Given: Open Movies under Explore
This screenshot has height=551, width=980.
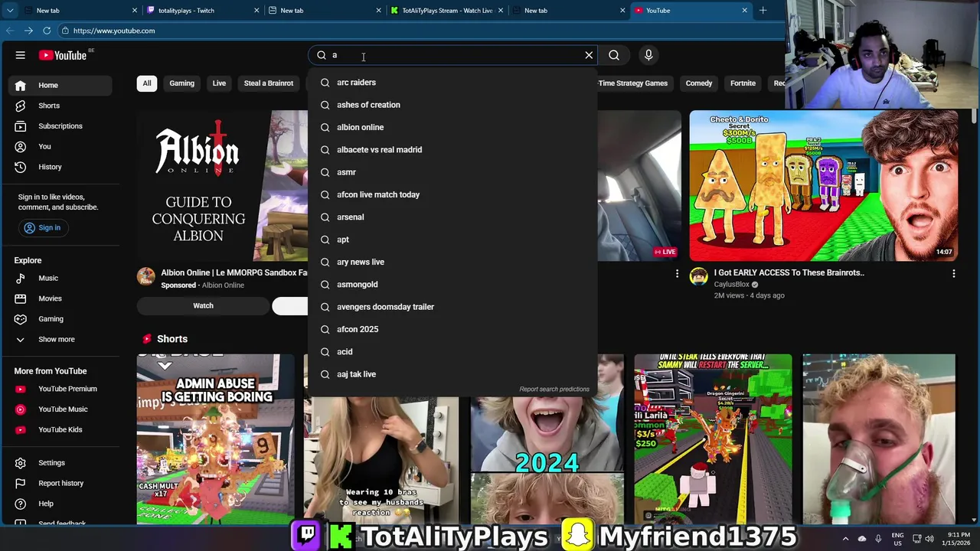Looking at the screenshot, I should 60,298.
